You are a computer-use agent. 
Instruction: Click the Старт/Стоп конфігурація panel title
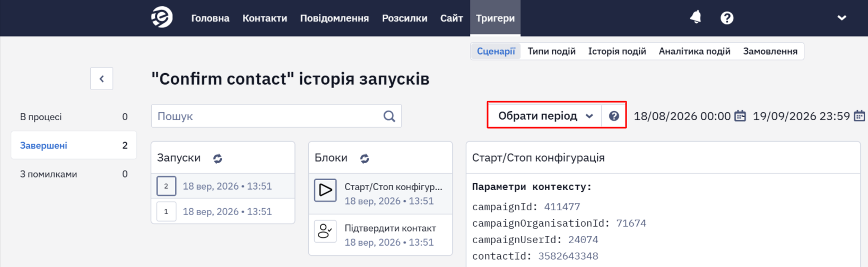(x=538, y=157)
